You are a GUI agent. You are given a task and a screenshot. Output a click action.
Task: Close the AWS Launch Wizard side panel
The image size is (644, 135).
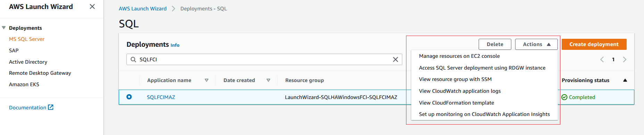[92, 7]
